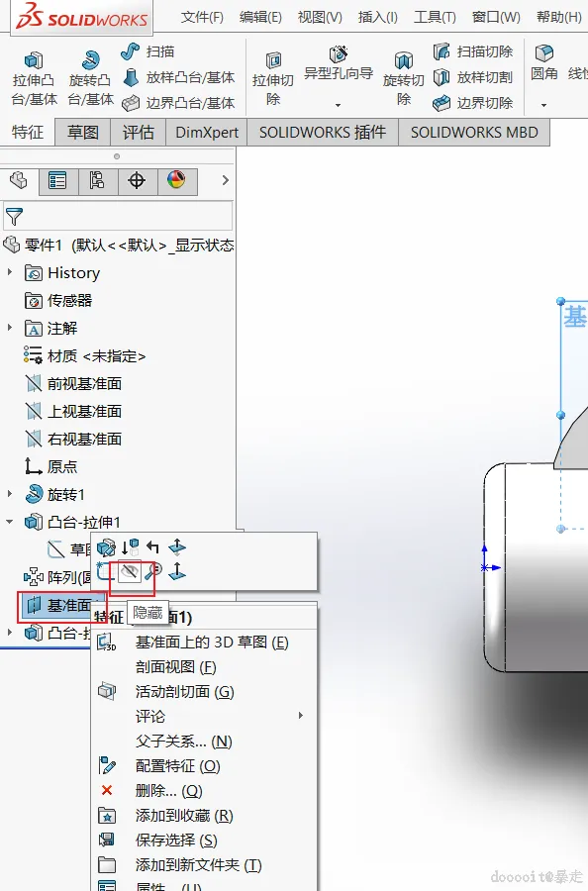Click the Sketch icon in context toolbar

pos(105,571)
